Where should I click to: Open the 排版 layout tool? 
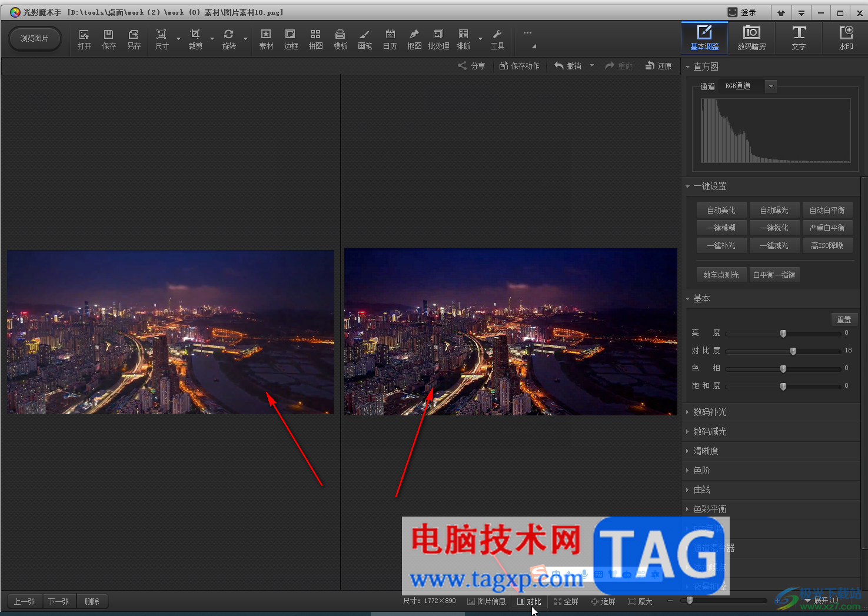pos(464,39)
